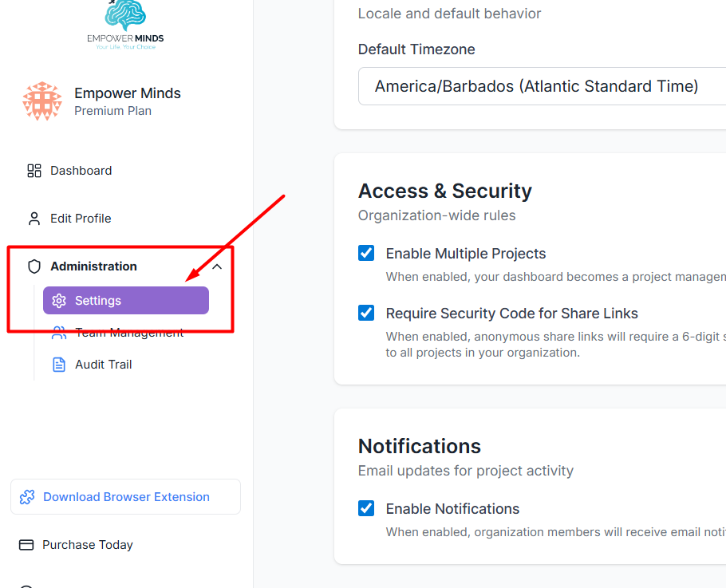Click the browser extension puzzle icon
This screenshot has width=726, height=588.
(x=27, y=497)
